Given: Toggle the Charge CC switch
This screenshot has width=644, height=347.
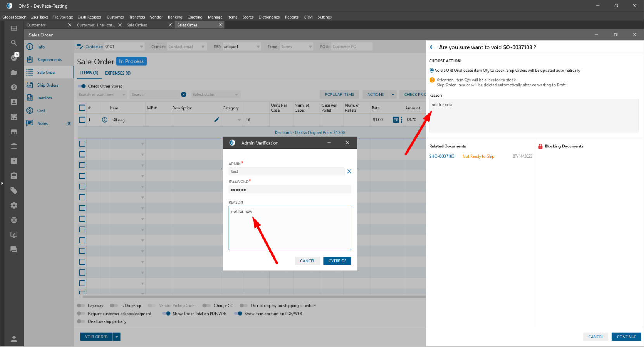Looking at the screenshot, I should (207, 306).
